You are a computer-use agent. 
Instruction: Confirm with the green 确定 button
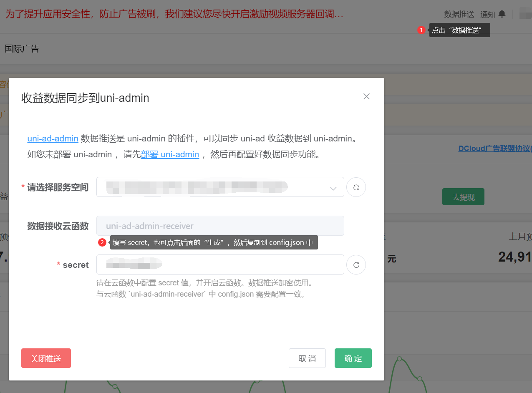[353, 358]
